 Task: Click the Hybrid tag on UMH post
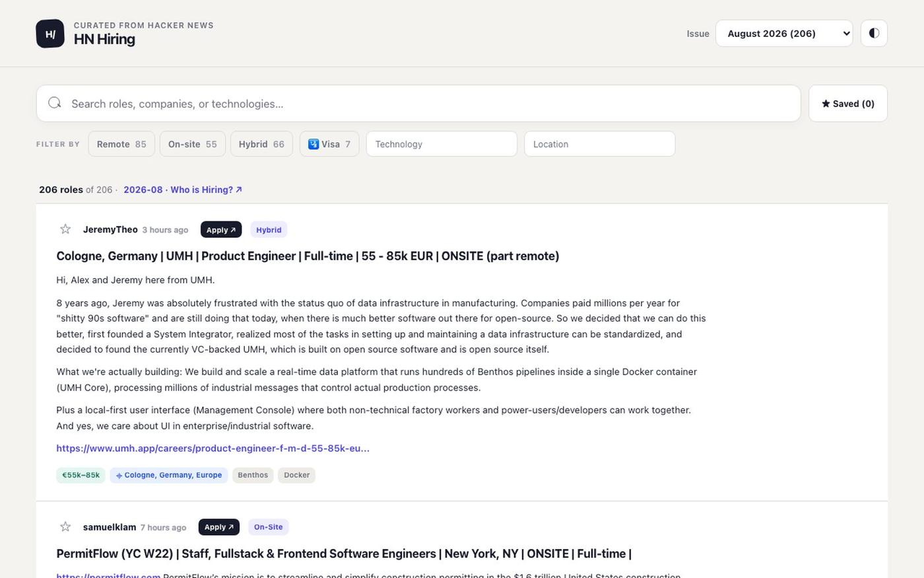[x=269, y=230]
